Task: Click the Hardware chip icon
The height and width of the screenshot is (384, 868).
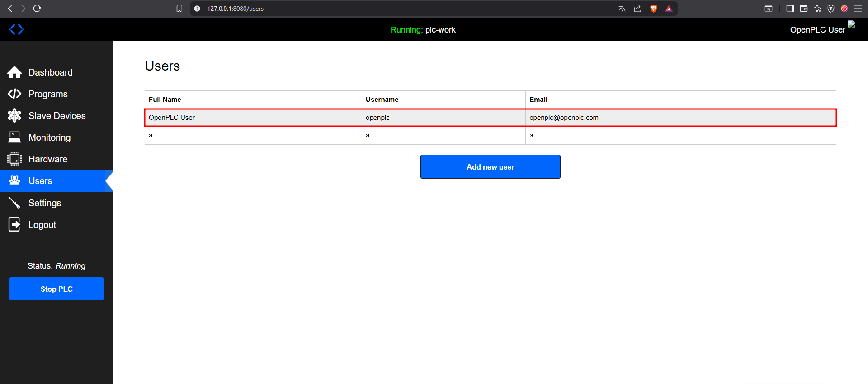Action: click(x=14, y=159)
